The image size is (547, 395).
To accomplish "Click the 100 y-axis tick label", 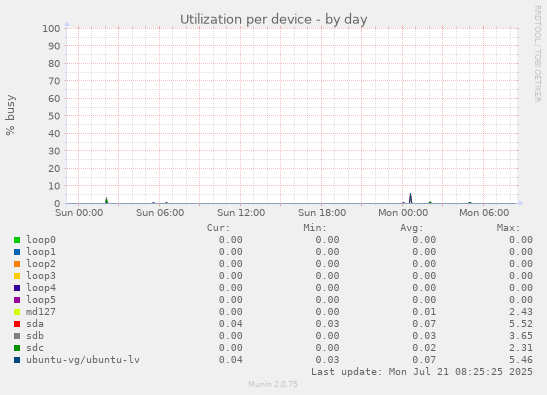I will click(x=51, y=28).
